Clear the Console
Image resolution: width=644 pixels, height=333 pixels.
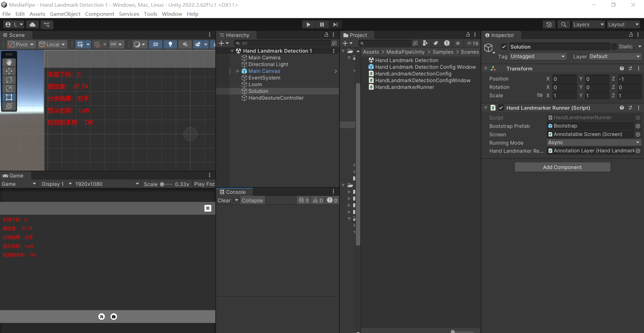224,200
